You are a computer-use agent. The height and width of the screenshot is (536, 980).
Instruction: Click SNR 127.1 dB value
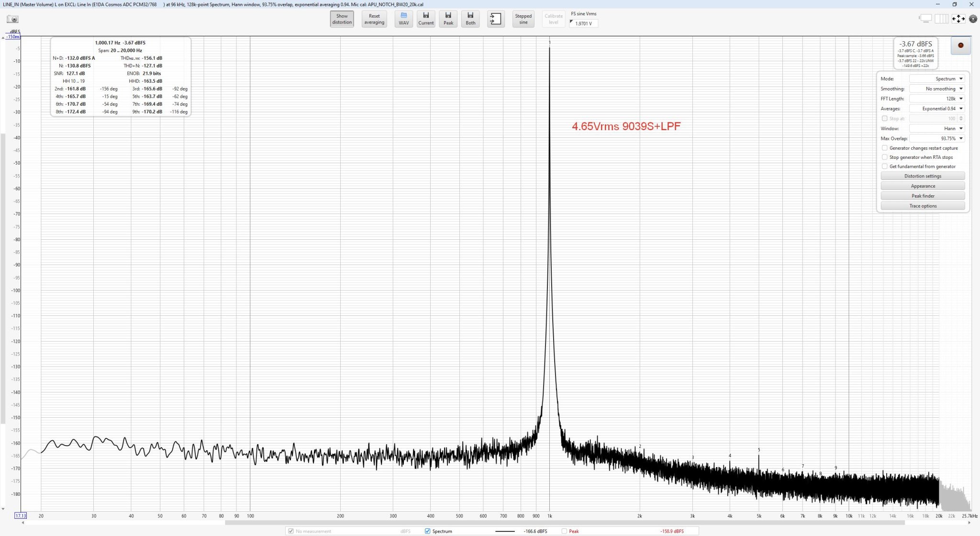(x=75, y=74)
